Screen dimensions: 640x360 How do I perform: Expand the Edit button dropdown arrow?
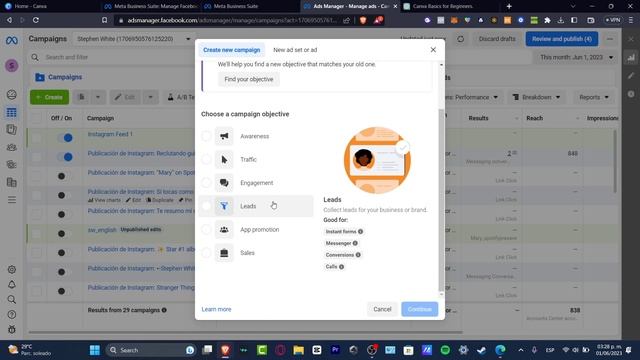point(150,97)
